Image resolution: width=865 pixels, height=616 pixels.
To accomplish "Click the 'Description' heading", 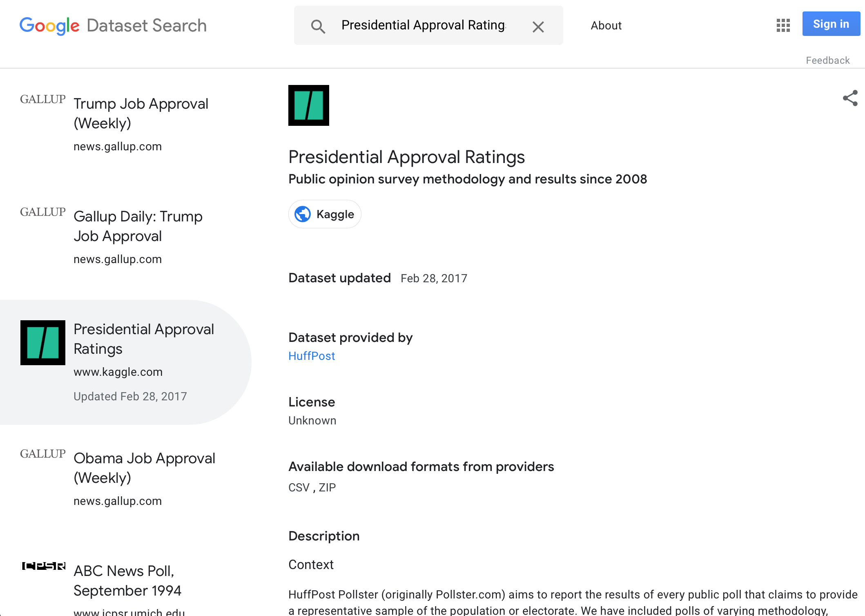I will click(x=324, y=536).
